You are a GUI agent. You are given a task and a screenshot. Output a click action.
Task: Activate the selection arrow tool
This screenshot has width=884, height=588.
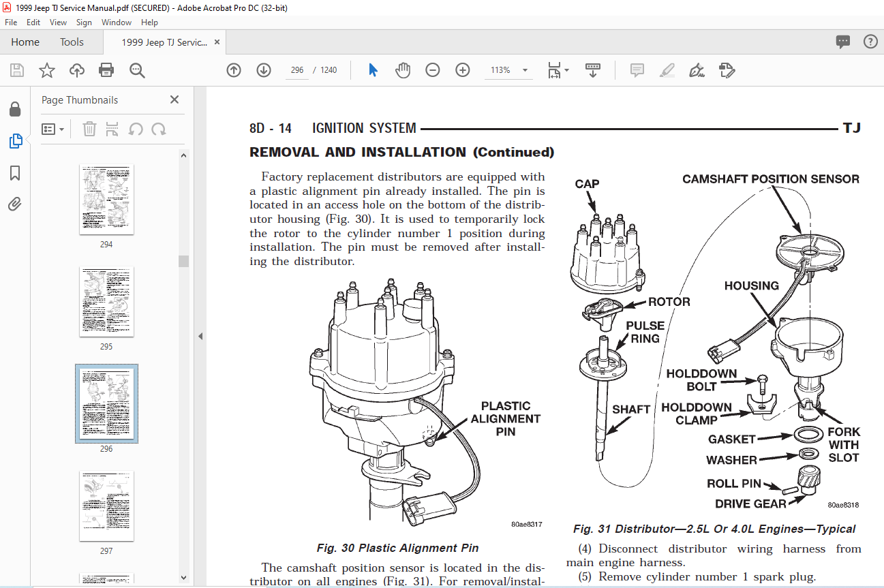373,70
